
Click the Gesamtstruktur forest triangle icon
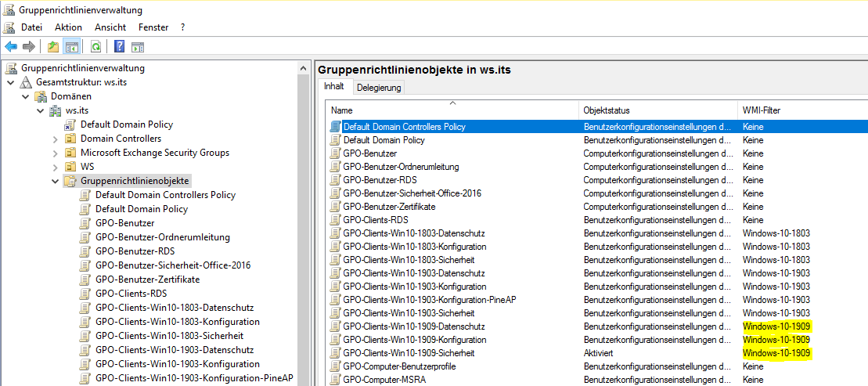26,82
